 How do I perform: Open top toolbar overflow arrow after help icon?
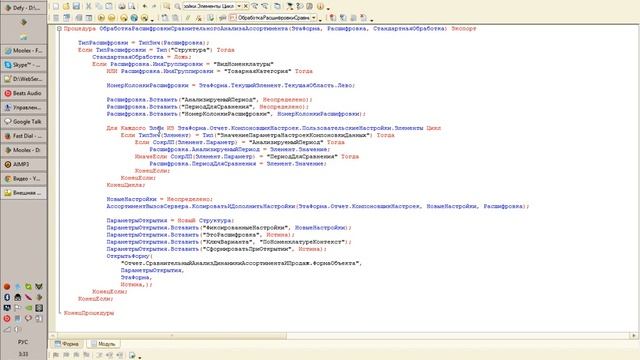coord(328,8)
